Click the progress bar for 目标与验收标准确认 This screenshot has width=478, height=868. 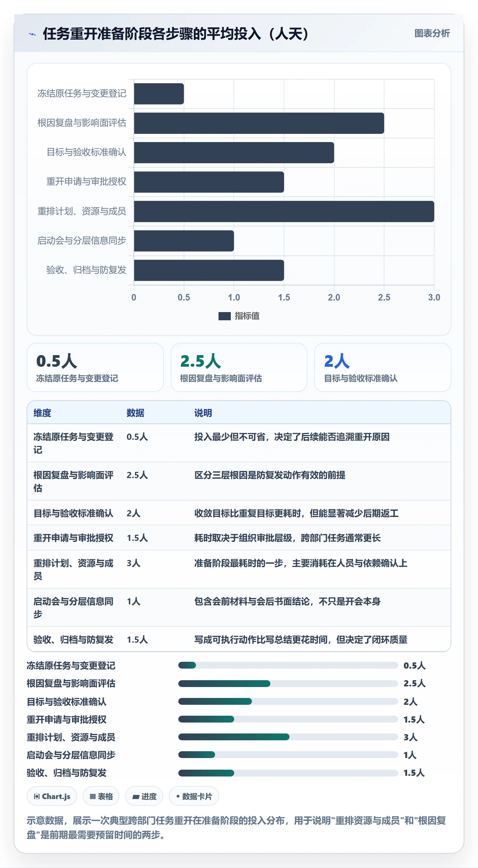point(288,701)
